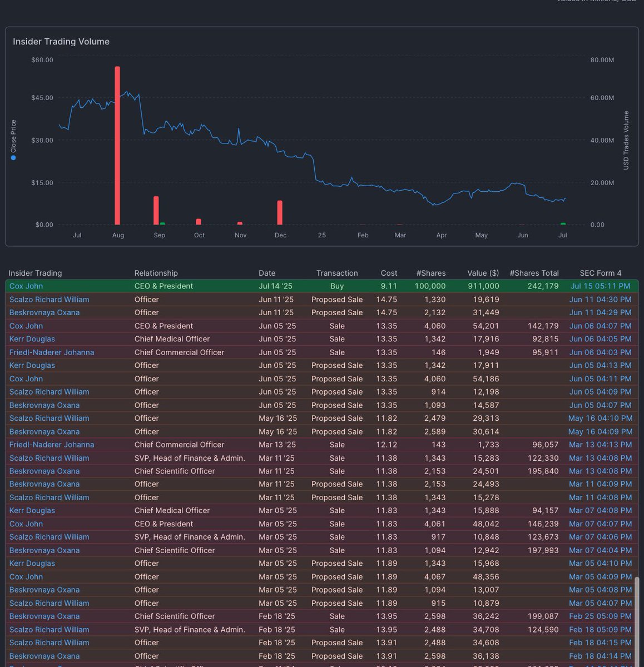The width and height of the screenshot is (644, 667).
Task: Open Scalzo Richard William link in row valued 29,313
Action: click(x=49, y=418)
